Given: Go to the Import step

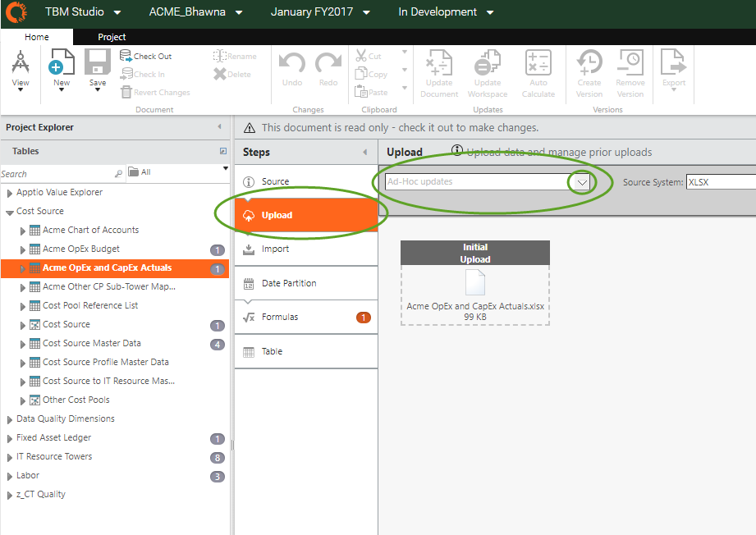Looking at the screenshot, I should click(306, 249).
